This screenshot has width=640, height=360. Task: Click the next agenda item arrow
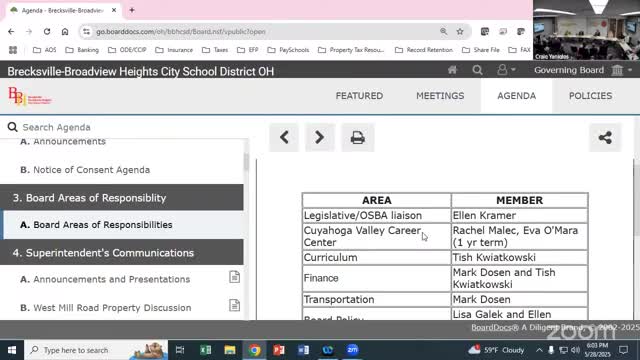click(320, 137)
